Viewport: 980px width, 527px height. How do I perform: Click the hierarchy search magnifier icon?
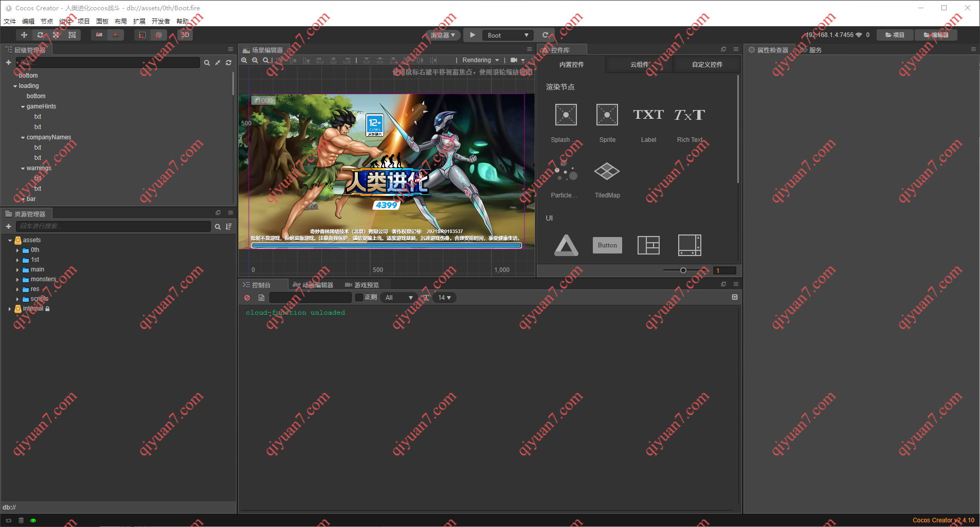[207, 63]
